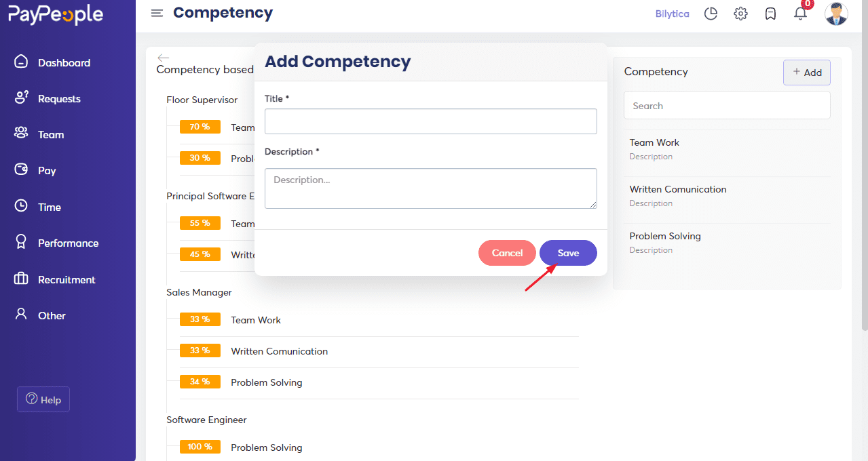Click the Bilytica company link

672,14
